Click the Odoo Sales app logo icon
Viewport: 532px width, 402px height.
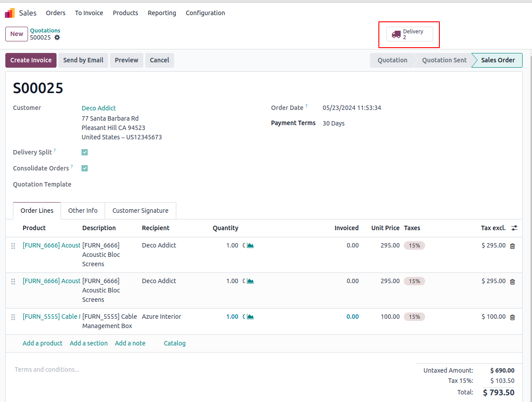(10, 13)
